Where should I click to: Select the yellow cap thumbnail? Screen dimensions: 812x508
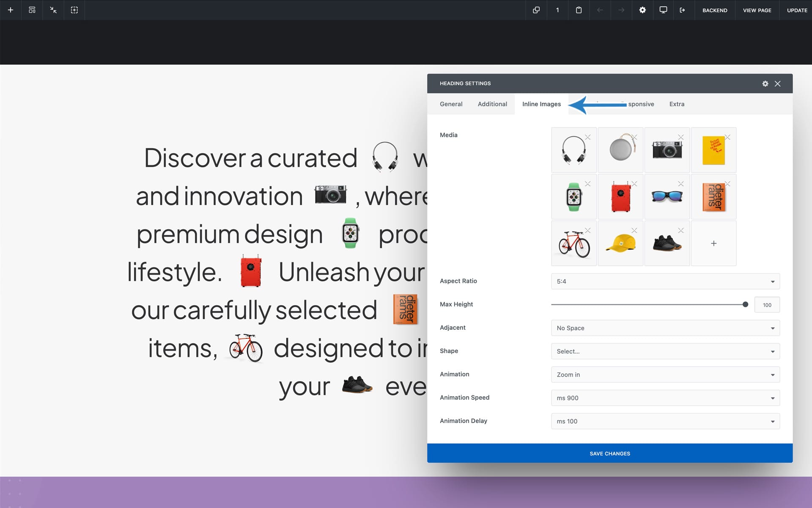click(x=620, y=244)
